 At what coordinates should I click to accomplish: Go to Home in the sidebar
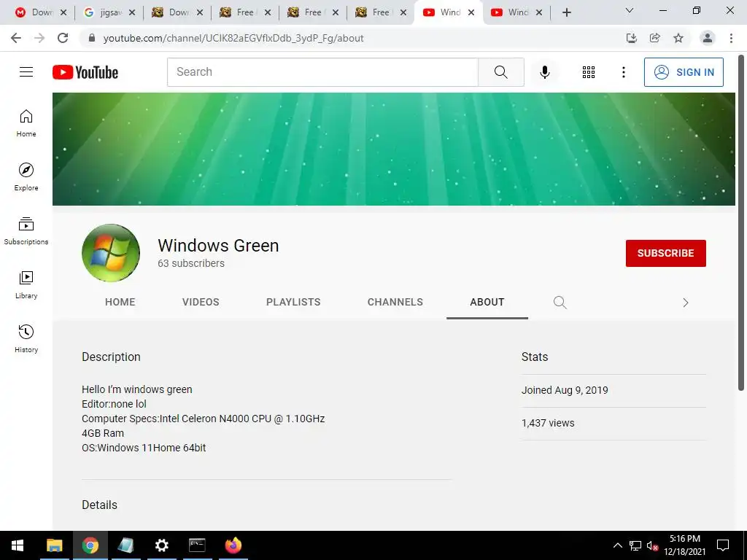26,123
